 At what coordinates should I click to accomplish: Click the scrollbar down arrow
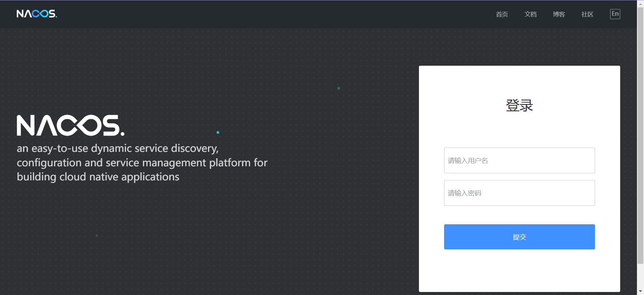pyautogui.click(x=640, y=292)
